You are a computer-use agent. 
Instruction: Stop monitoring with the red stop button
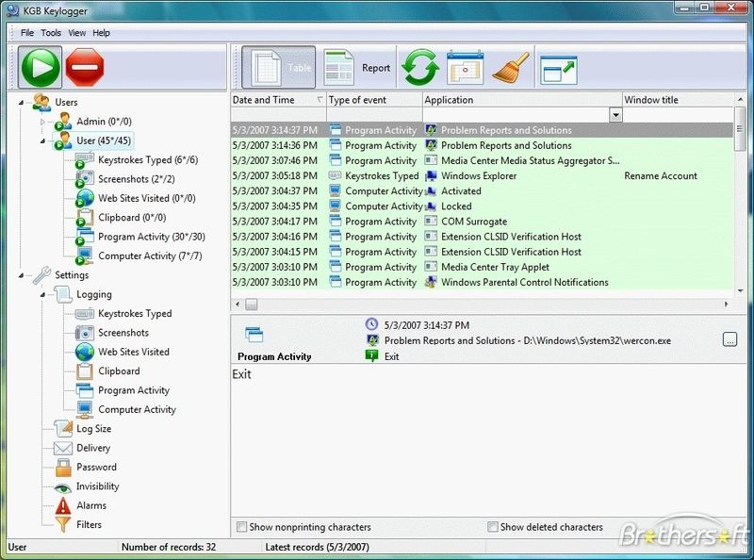click(85, 67)
